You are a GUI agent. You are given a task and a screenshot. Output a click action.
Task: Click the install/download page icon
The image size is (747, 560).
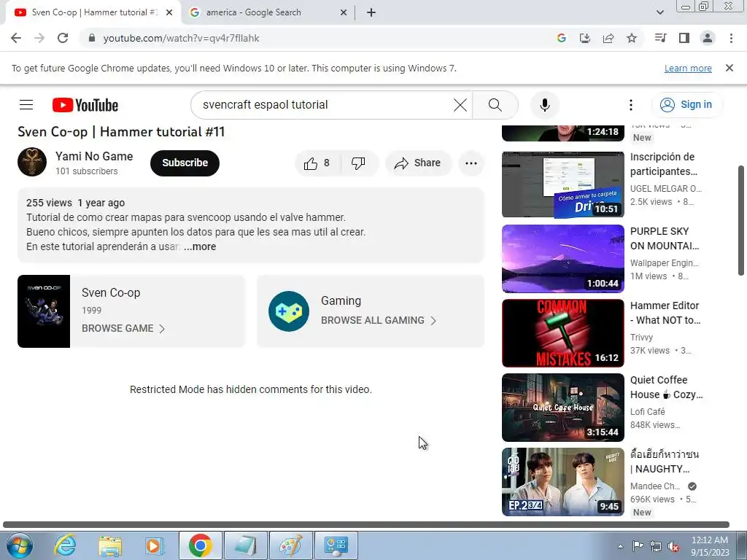coord(584,38)
